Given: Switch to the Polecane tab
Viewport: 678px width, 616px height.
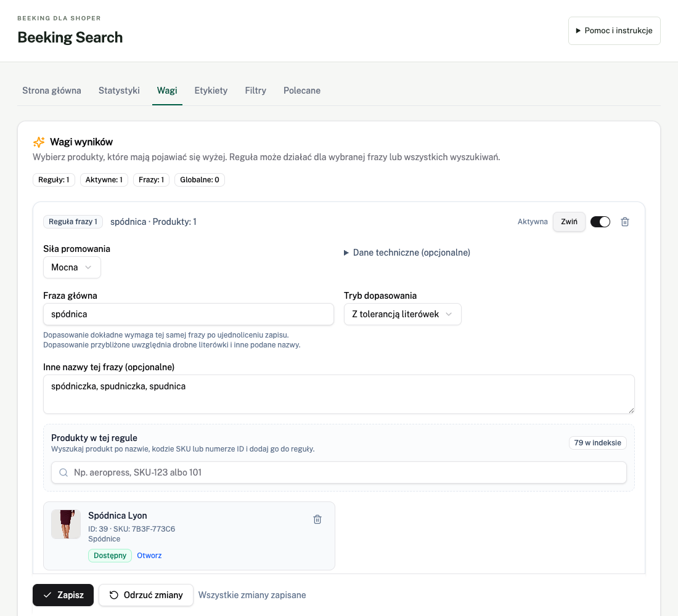Looking at the screenshot, I should pos(302,91).
